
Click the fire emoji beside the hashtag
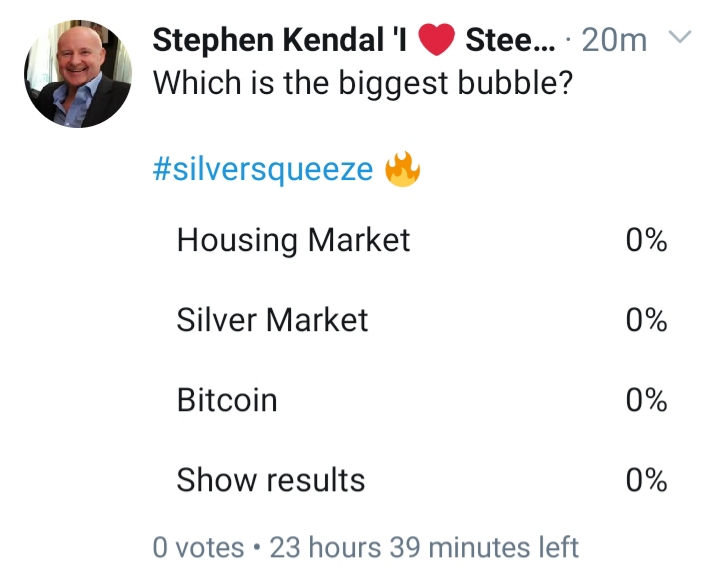404,170
